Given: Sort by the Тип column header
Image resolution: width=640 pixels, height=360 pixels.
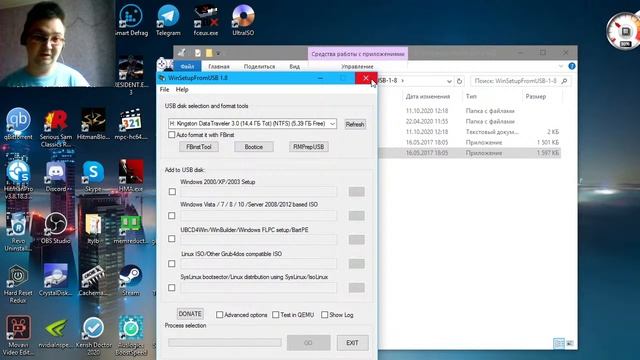Looking at the screenshot, I should [x=471, y=96].
